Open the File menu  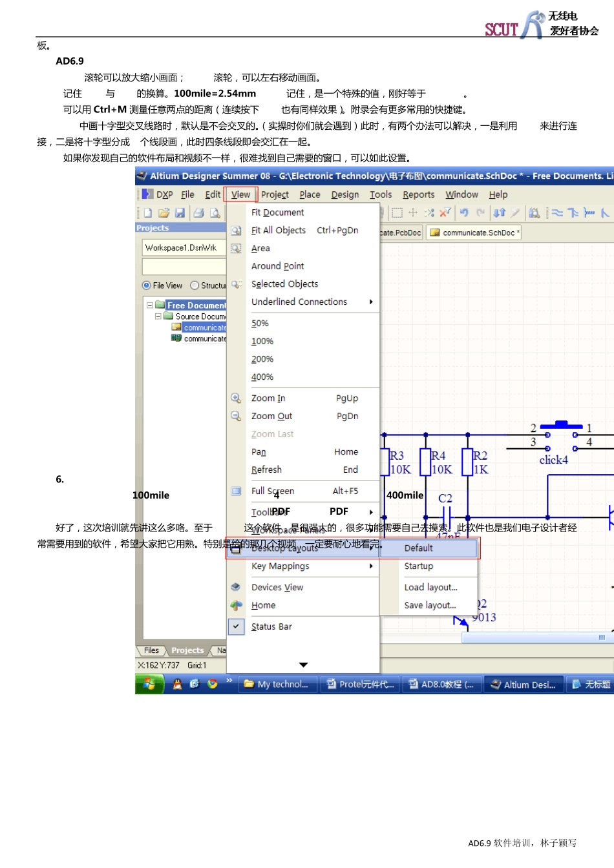187,194
